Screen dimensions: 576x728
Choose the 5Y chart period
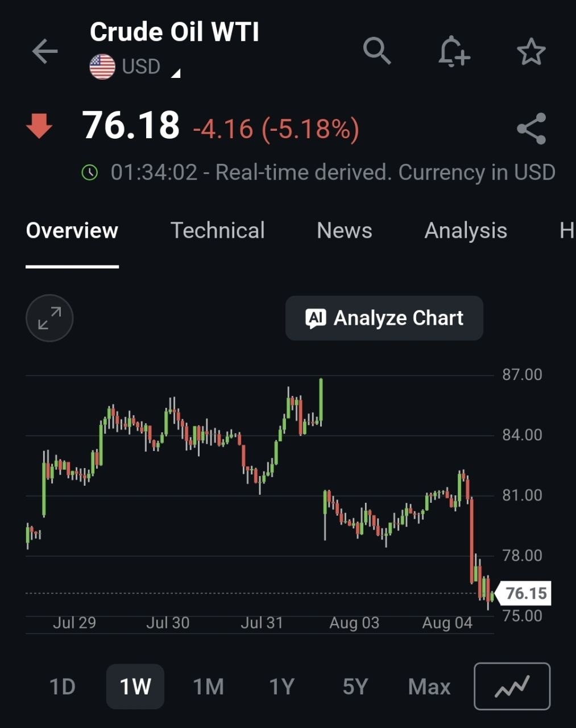tap(355, 686)
